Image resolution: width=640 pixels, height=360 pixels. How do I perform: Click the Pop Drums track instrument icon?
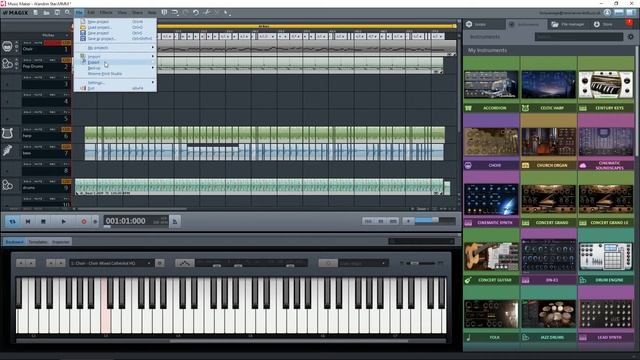click(7, 64)
